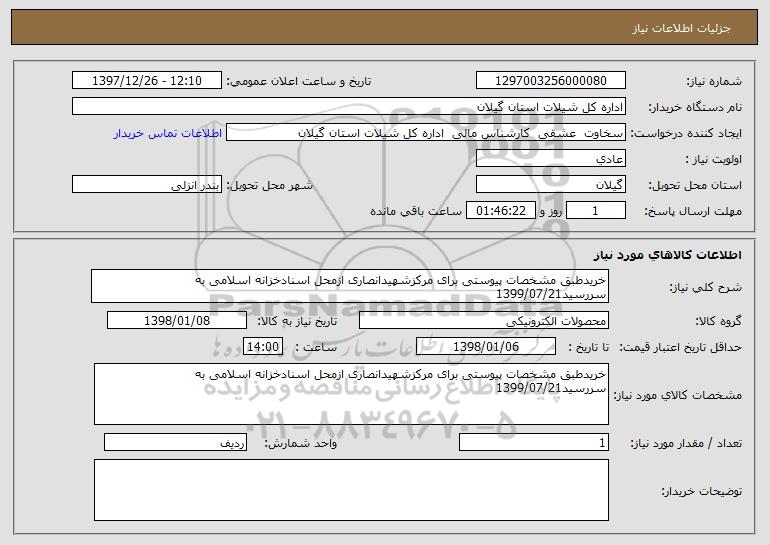Click the required goods specifications text area
The height and width of the screenshot is (545, 770).
pos(351,394)
